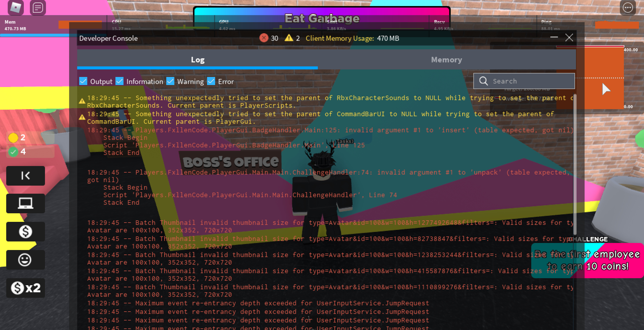Click the dollar coin icon in the sidebar
The image size is (644, 330).
25,232
